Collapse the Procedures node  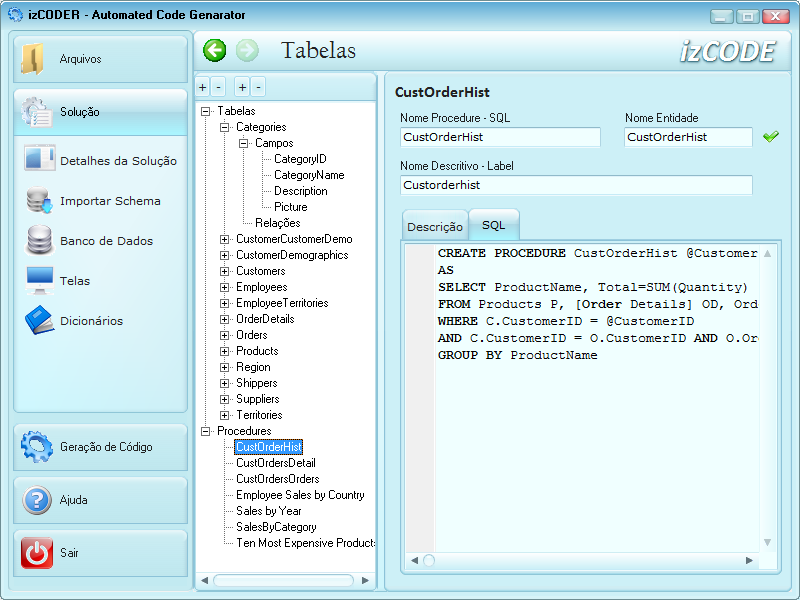[x=206, y=431]
